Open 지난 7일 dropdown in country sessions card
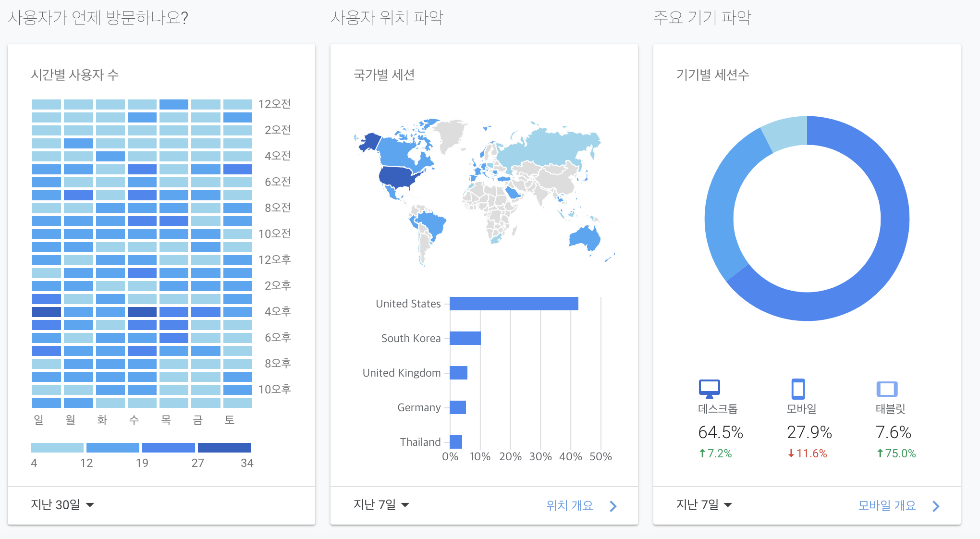Viewport: 980px width, 539px height. pos(381,505)
